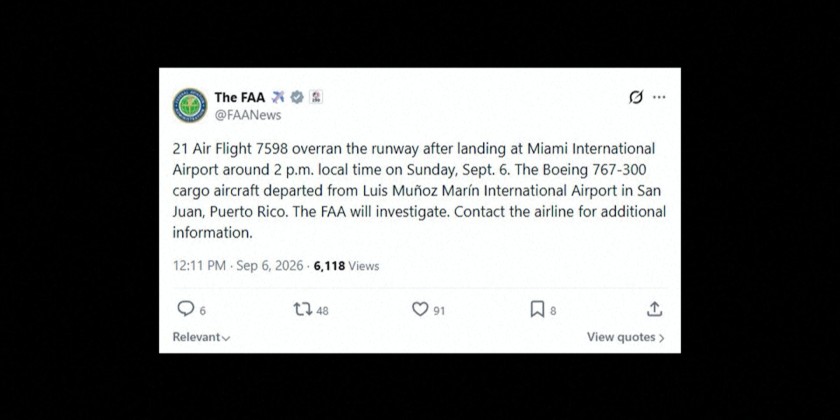Click the 6,118 Views count

346,266
